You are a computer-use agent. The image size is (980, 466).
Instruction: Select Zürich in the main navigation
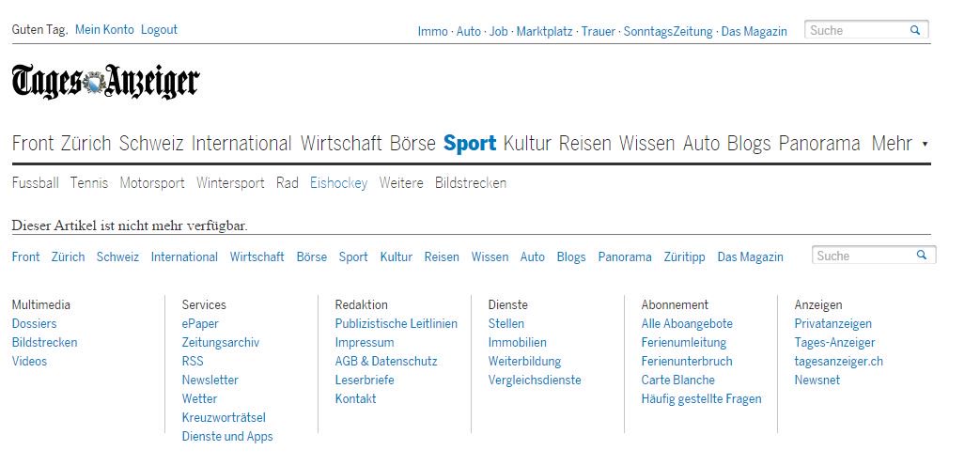[86, 144]
